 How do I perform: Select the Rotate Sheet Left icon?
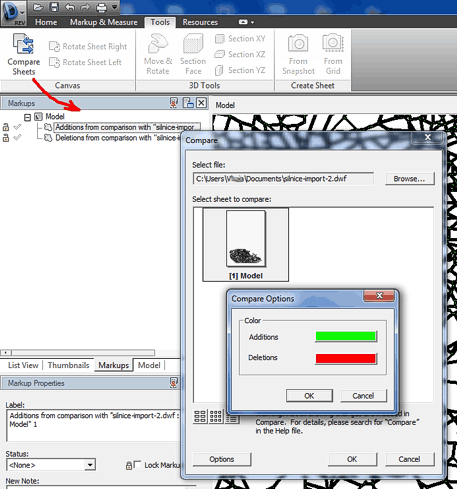(54, 62)
